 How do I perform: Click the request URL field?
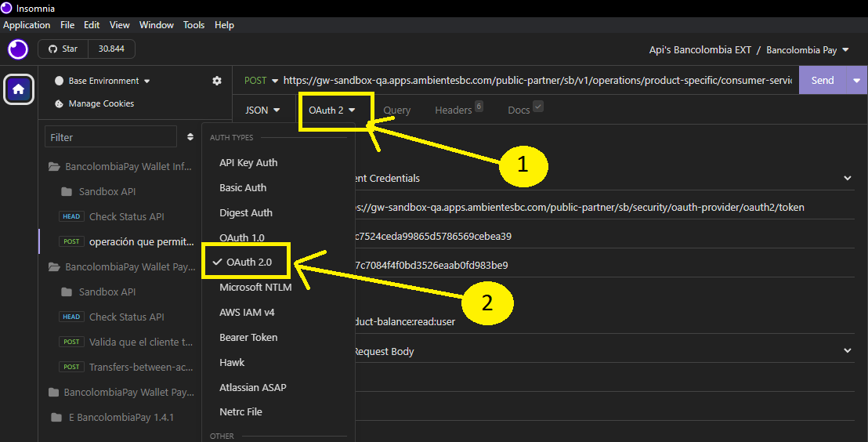(537, 81)
